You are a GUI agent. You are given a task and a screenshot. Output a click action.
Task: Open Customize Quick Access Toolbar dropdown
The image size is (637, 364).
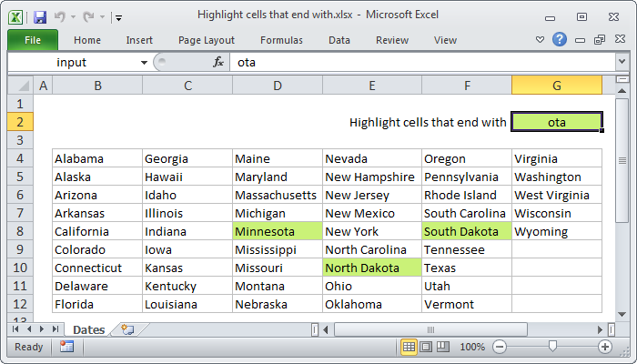click(118, 17)
